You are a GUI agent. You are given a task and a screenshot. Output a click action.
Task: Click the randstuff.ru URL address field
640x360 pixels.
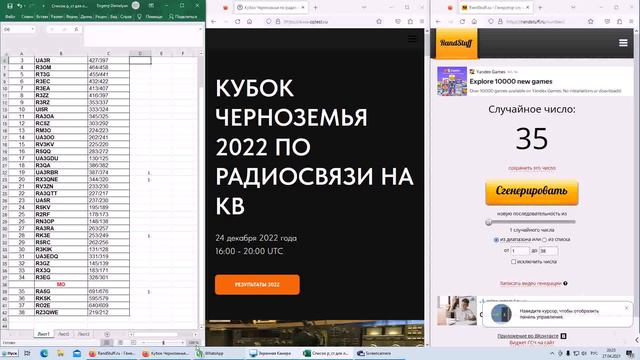pos(536,21)
